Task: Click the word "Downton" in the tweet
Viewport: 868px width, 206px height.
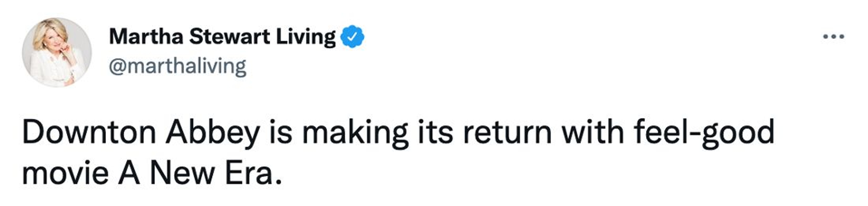Action: click(x=89, y=133)
